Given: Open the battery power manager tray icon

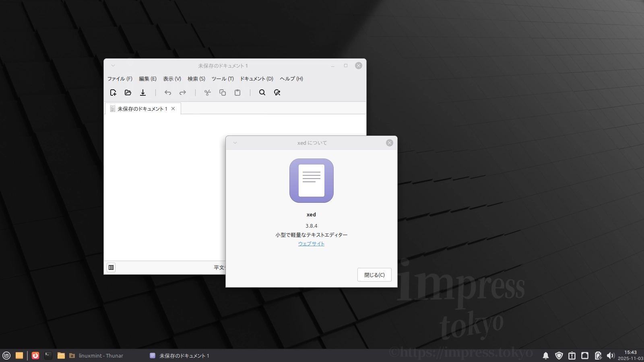Looking at the screenshot, I should coord(598,356).
